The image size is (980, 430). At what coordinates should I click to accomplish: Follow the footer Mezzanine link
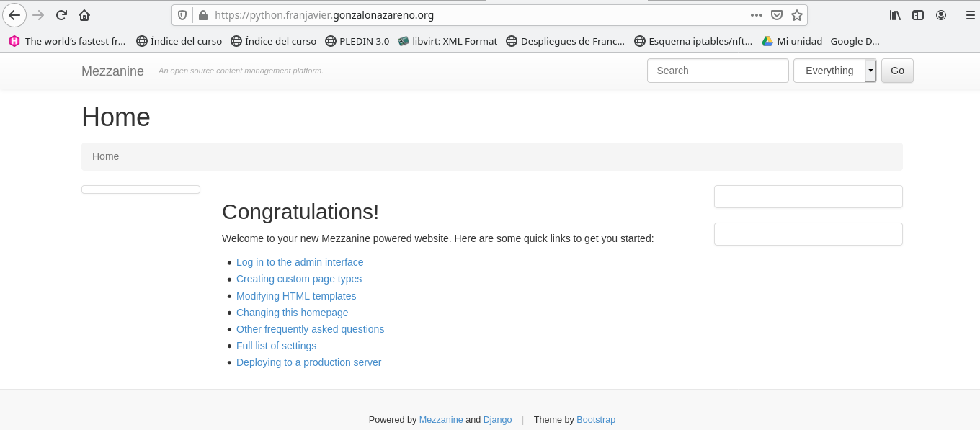click(x=441, y=419)
